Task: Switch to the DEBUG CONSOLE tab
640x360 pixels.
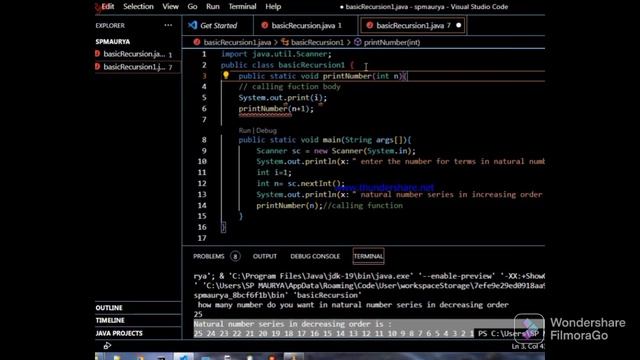Action: point(315,256)
